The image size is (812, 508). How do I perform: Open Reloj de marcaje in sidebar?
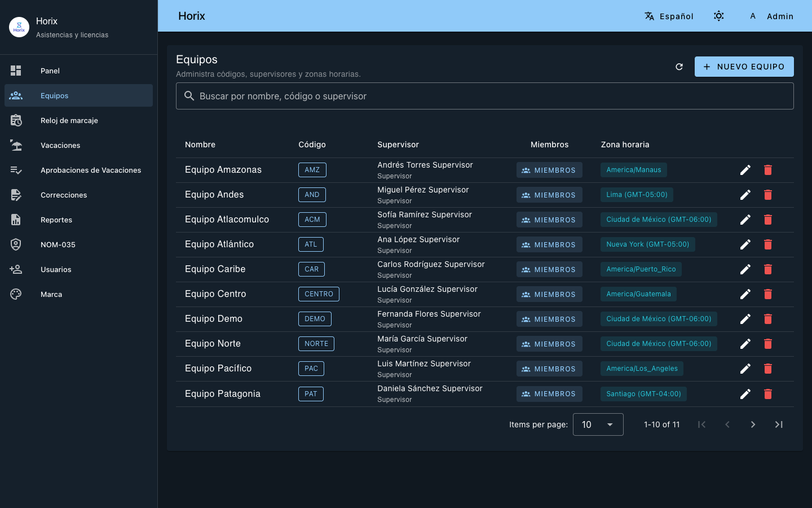click(69, 120)
